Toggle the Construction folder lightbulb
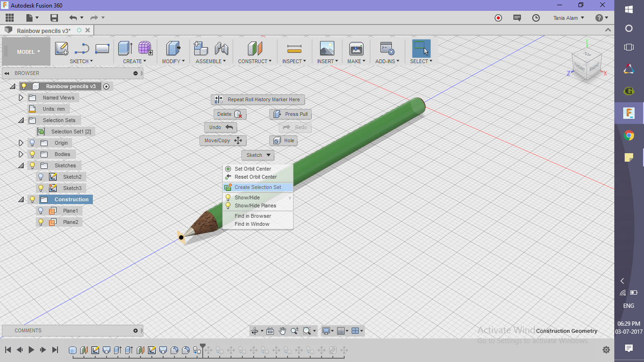644x362 pixels. click(33, 199)
